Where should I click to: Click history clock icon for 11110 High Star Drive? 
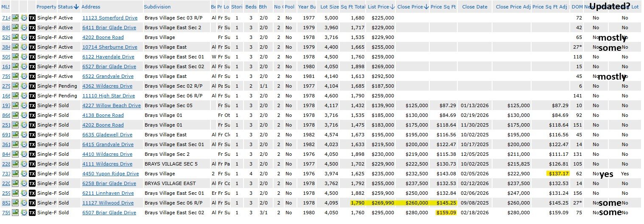tap(24, 96)
